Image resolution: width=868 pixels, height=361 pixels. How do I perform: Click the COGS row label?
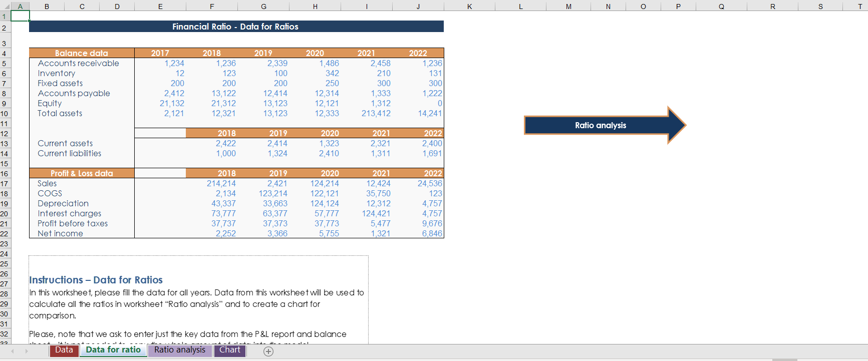coord(50,193)
